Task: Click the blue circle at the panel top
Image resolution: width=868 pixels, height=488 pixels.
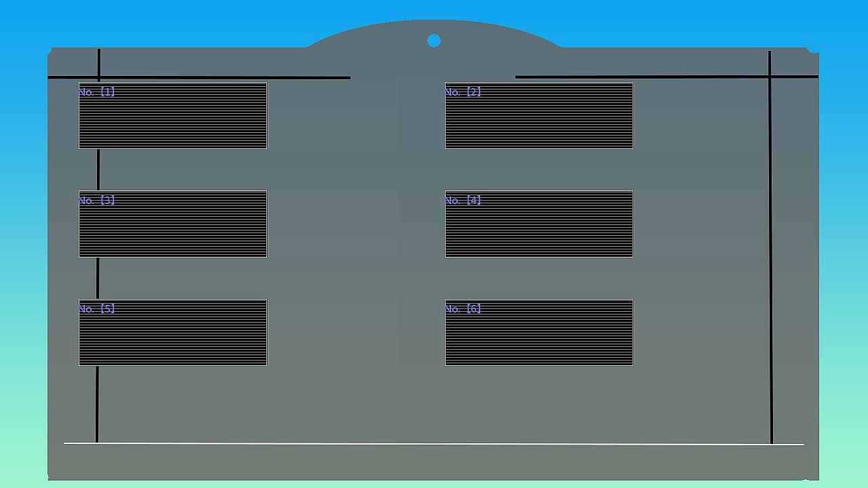Action: [434, 41]
